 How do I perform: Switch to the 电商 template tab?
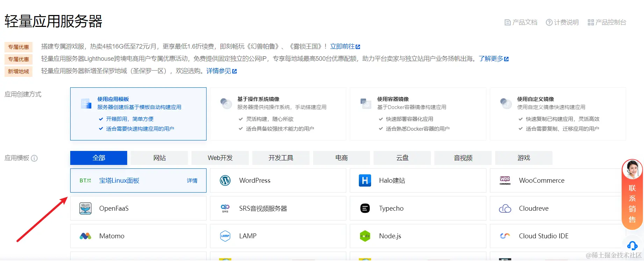(x=341, y=158)
